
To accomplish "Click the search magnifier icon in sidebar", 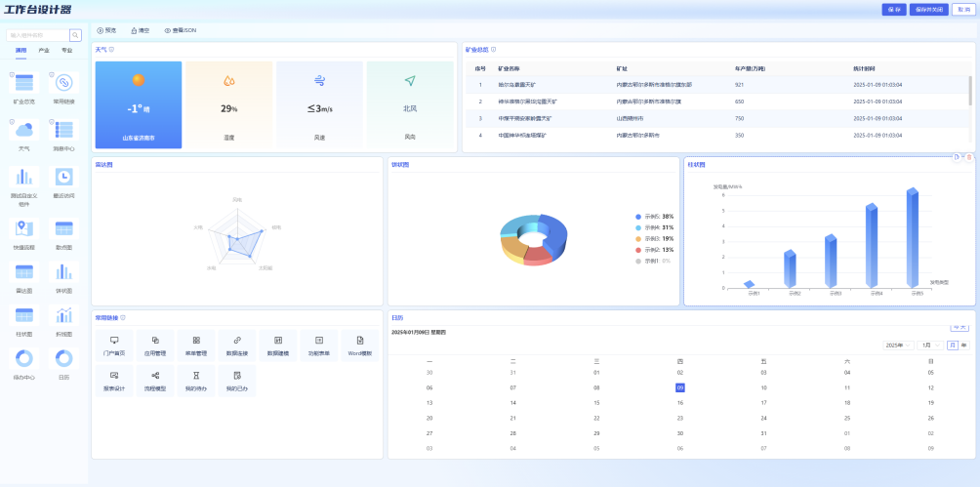I will [74, 35].
